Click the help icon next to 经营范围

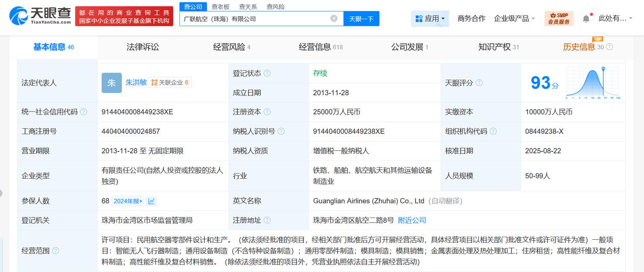click(55, 251)
